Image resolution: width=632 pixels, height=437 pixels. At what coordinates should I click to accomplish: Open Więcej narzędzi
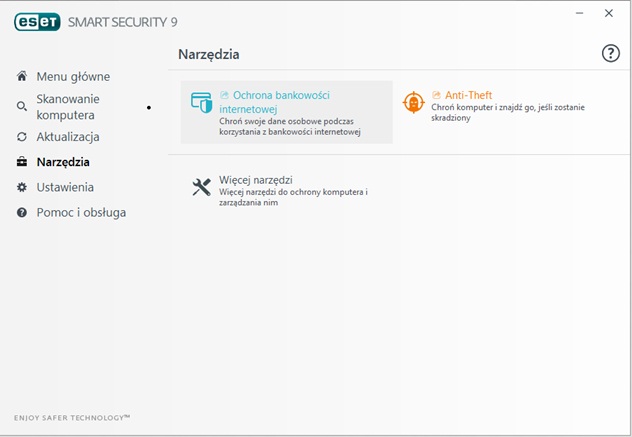[x=256, y=180]
